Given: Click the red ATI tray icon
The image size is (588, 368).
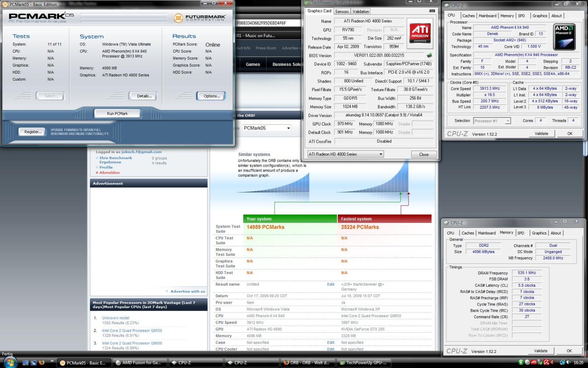Looking at the screenshot, I should coord(534,362).
